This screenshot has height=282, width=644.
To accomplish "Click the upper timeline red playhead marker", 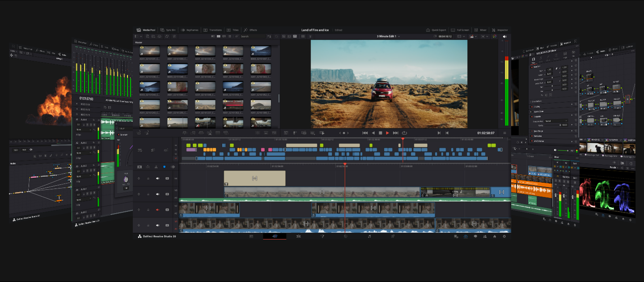I will click(x=402, y=139).
